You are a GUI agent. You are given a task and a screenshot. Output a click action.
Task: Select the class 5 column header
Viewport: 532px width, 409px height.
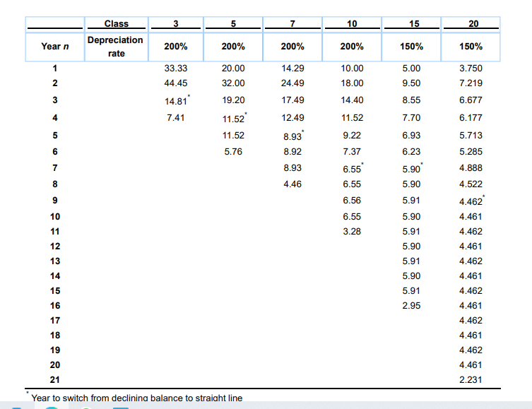pos(233,25)
